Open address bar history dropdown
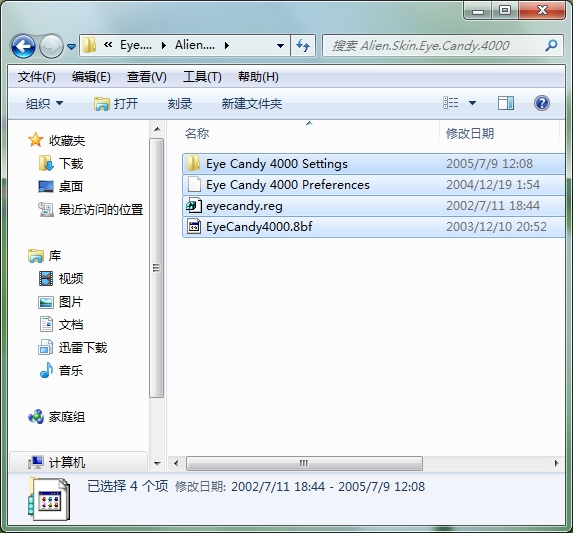 pyautogui.click(x=280, y=46)
